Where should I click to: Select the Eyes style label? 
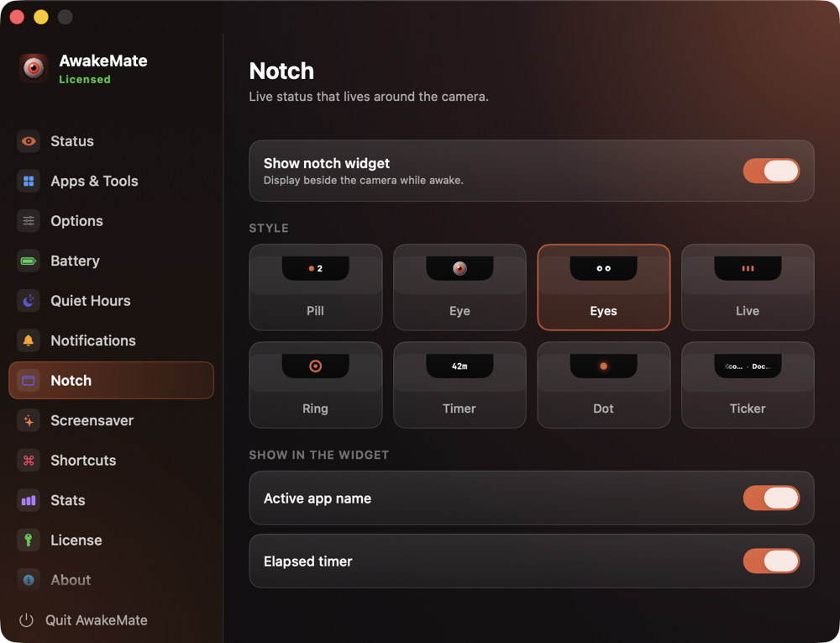tap(604, 311)
